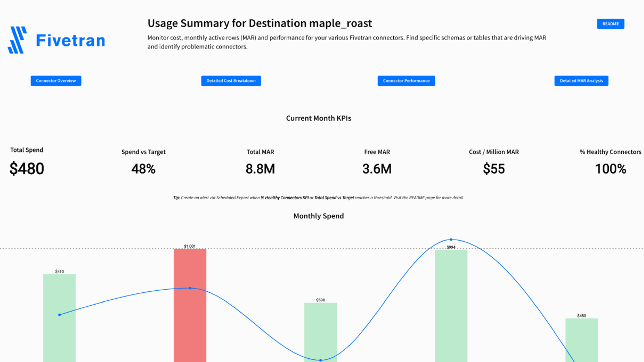Open the README page button

[x=610, y=24]
